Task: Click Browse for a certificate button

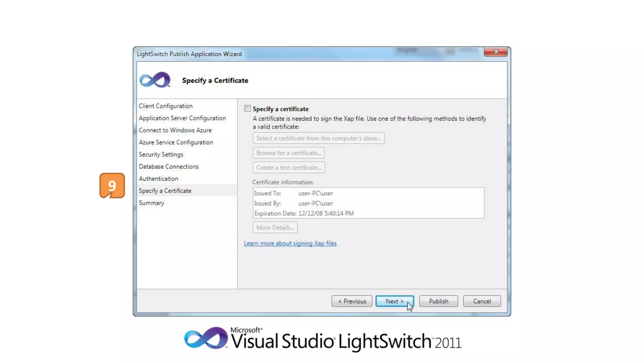Action: 288,153
